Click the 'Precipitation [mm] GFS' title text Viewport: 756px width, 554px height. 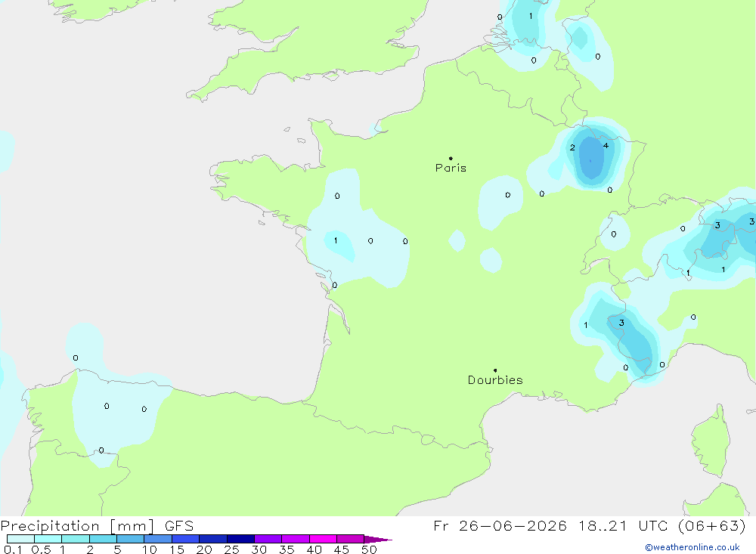tap(97, 525)
